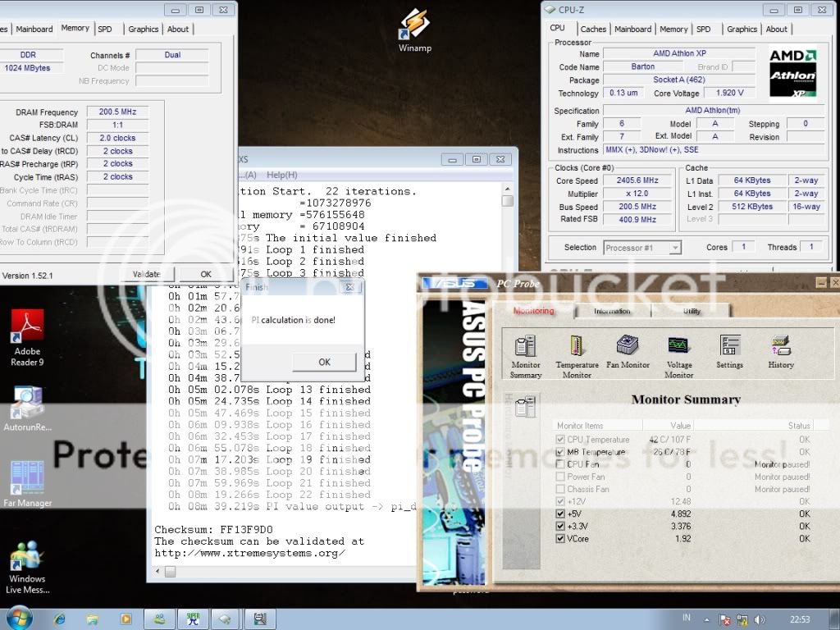Click OK button in left CPU-Z

[x=206, y=274]
